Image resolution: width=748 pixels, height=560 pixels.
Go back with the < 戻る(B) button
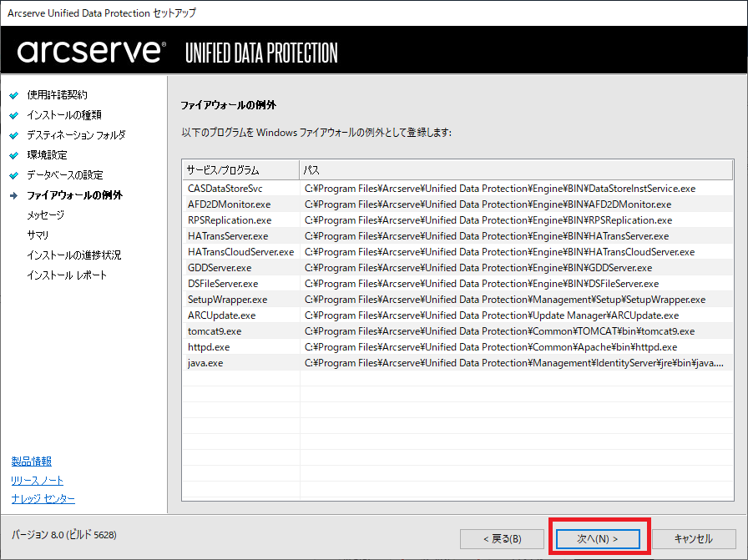click(x=502, y=539)
